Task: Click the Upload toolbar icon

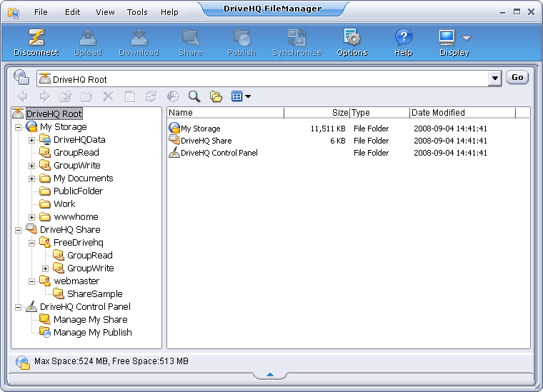Action: point(88,38)
